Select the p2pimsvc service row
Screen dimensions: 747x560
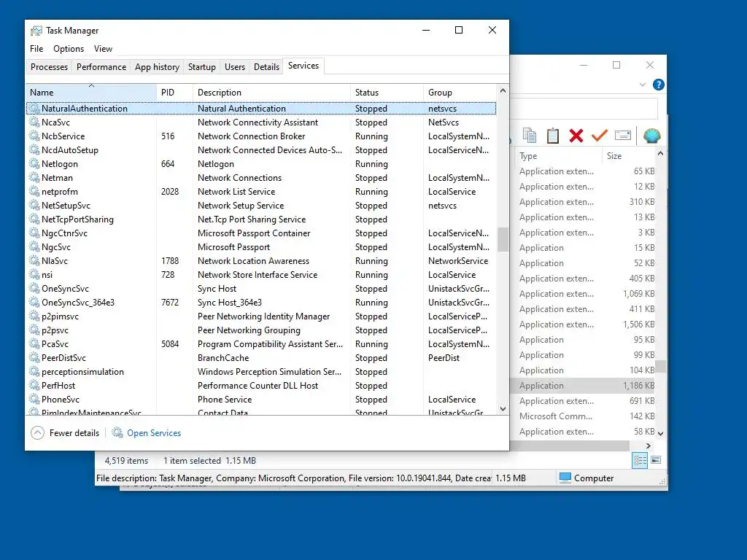261,316
